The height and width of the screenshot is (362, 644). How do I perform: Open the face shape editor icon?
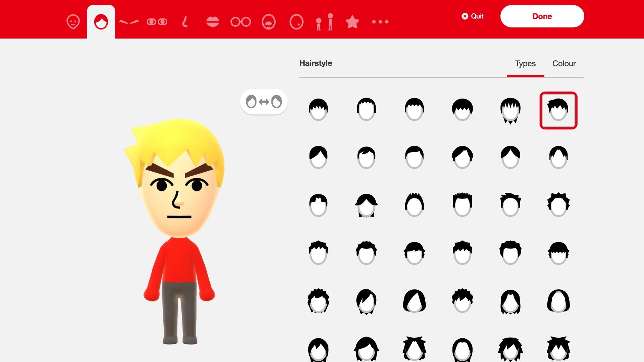click(x=73, y=22)
